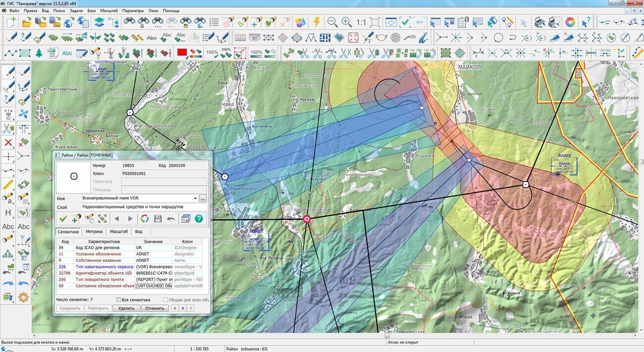
Task: Open the "Масштаб" menu in menu bar
Action: 108,10
